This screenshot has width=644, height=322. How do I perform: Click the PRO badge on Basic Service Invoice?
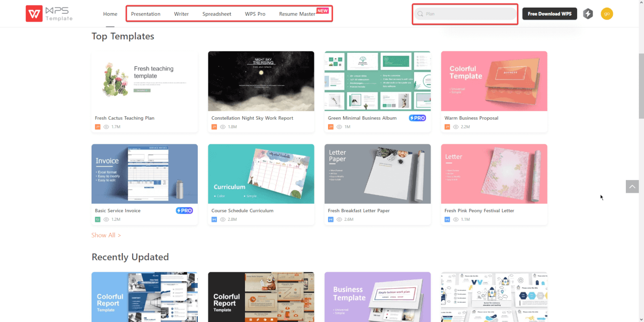pos(184,210)
